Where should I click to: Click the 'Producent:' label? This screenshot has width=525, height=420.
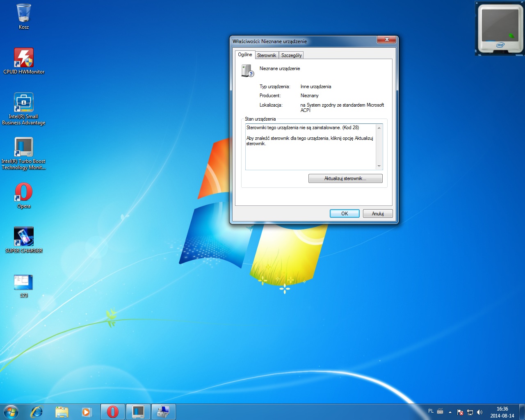270,96
